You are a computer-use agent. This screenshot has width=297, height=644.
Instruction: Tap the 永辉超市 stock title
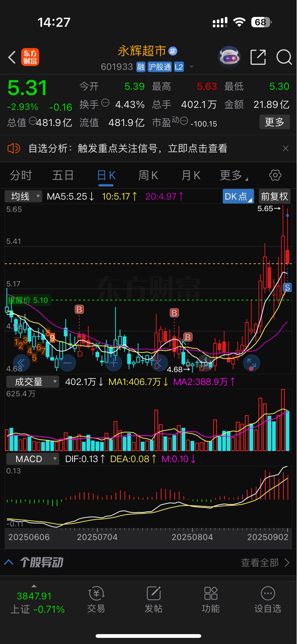[142, 51]
